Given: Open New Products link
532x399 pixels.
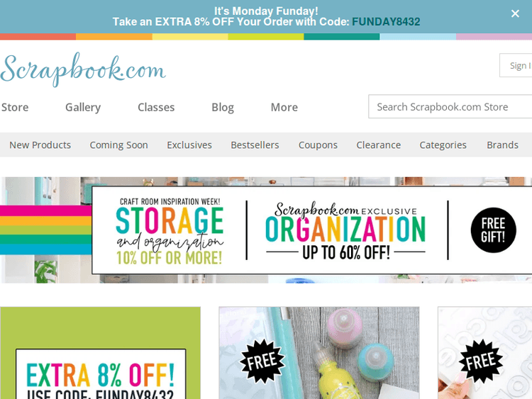Looking at the screenshot, I should 40,145.
